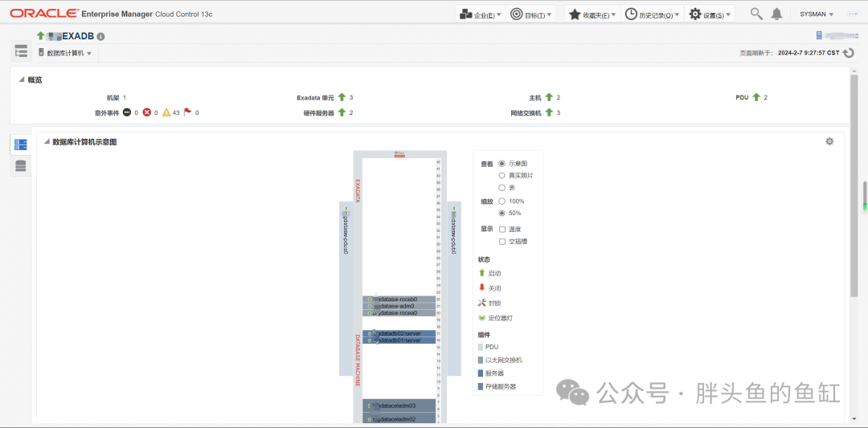The width and height of the screenshot is (868, 428).
Task: Click the 网络交换机 count 3
Action: click(559, 112)
